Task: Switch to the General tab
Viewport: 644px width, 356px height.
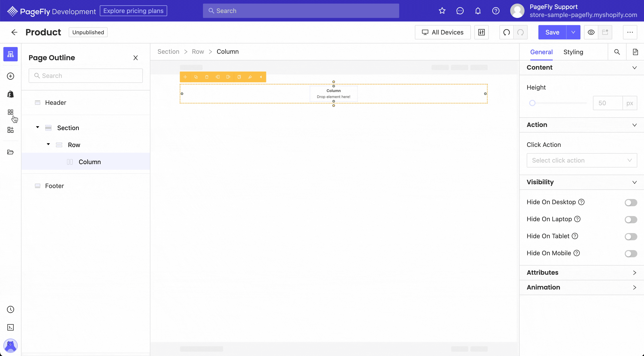Action: (541, 52)
